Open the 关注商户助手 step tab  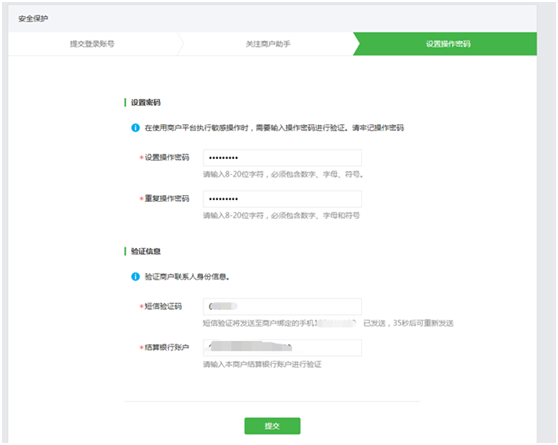point(268,44)
